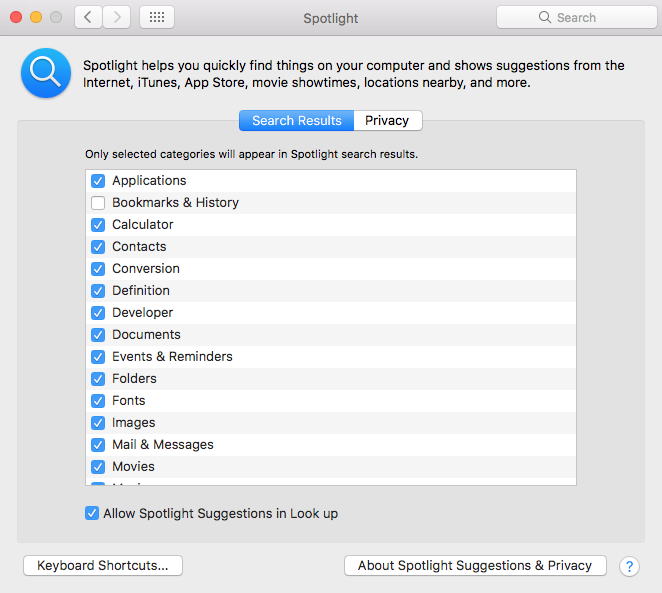Select the "Applications" row label
662x593 pixels.
149,181
